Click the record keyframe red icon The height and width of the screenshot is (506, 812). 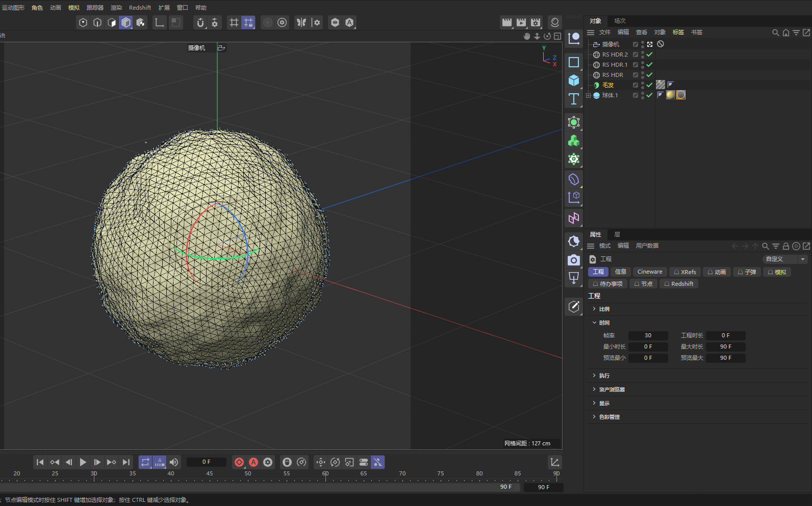click(x=239, y=462)
